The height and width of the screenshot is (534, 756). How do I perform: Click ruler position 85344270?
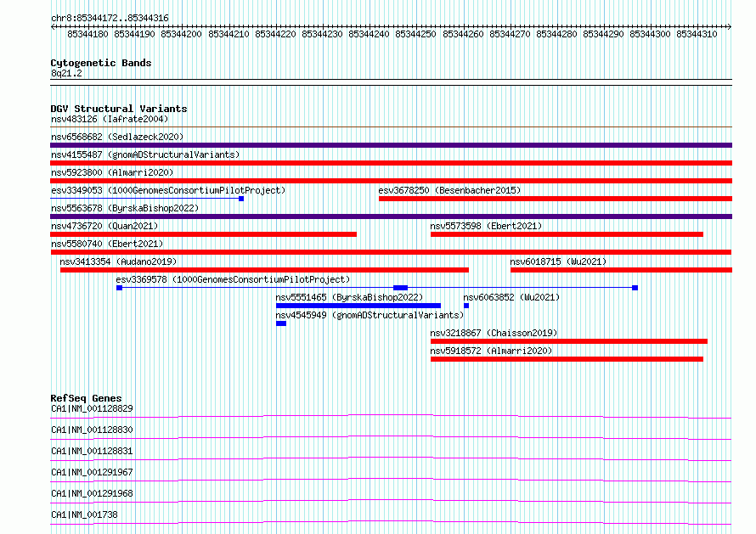[x=510, y=34]
